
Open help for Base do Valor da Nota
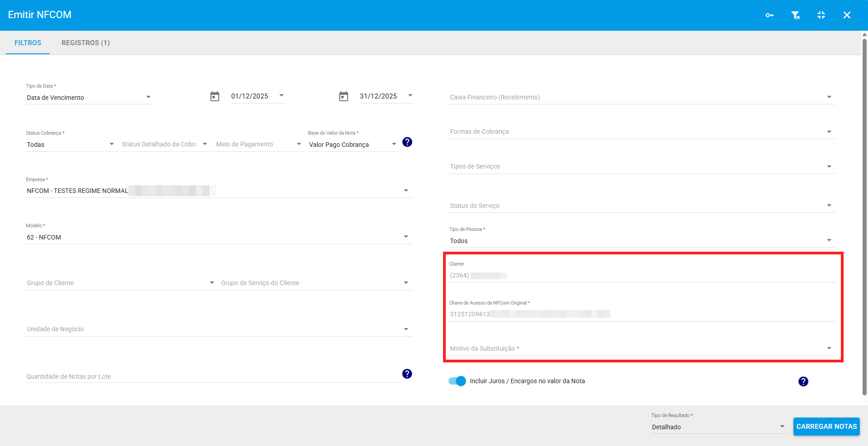(x=407, y=142)
